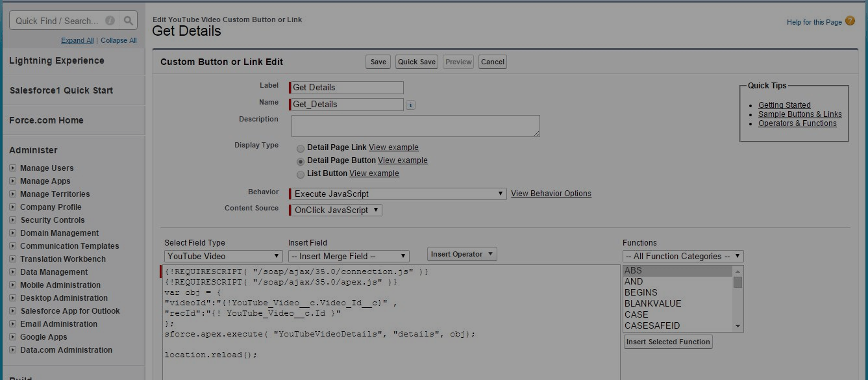868x380 pixels.
Task: Click the Label input field
Action: pyautogui.click(x=347, y=87)
